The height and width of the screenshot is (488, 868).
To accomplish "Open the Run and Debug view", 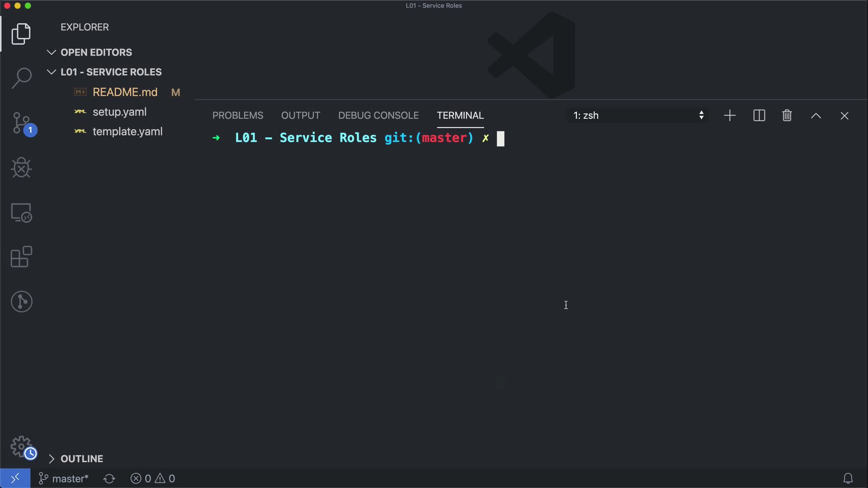I will pyautogui.click(x=21, y=168).
